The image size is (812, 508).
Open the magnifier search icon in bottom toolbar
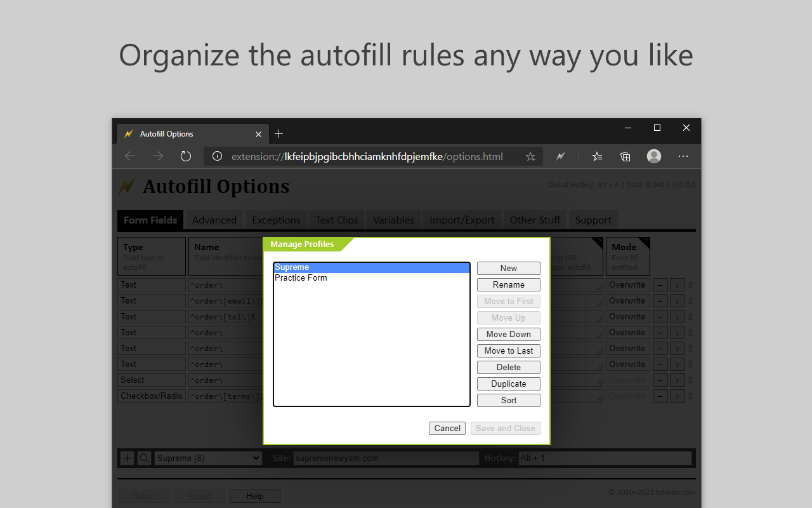point(143,457)
